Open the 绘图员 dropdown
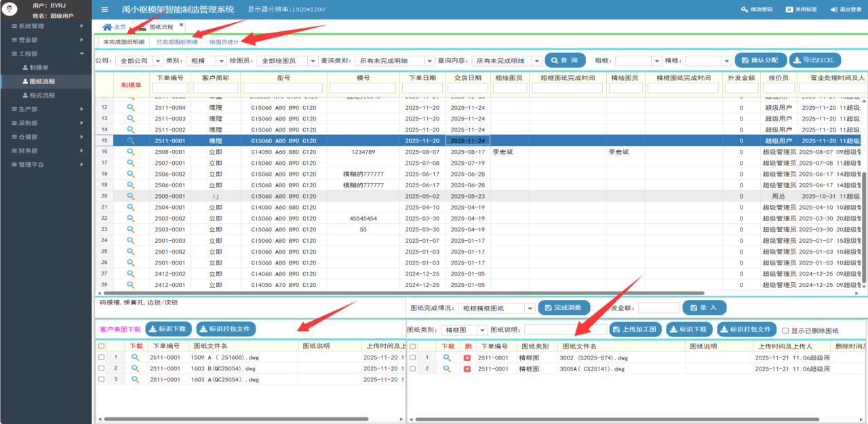The image size is (868, 424). click(x=312, y=60)
